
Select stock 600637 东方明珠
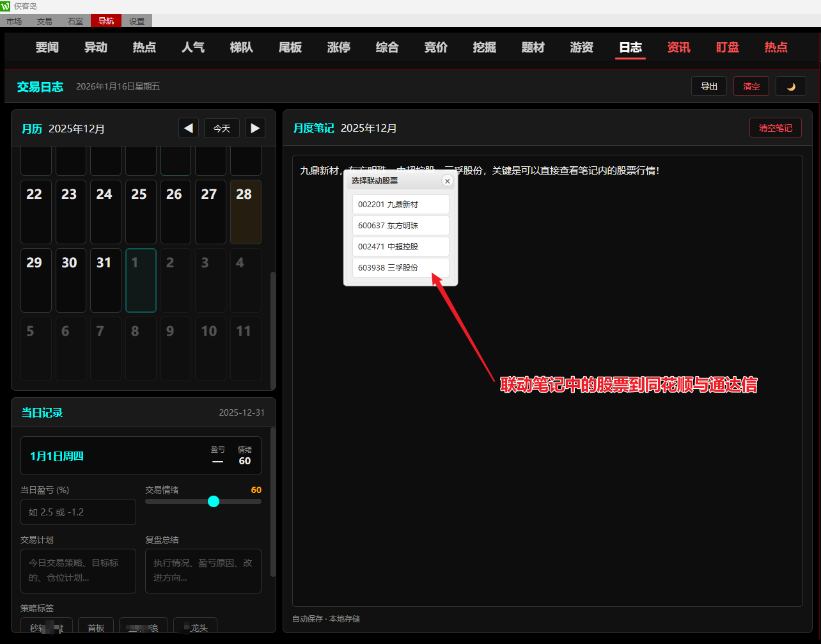click(x=401, y=226)
